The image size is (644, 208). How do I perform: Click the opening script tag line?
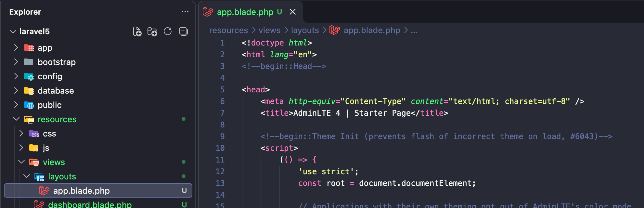[x=279, y=148]
